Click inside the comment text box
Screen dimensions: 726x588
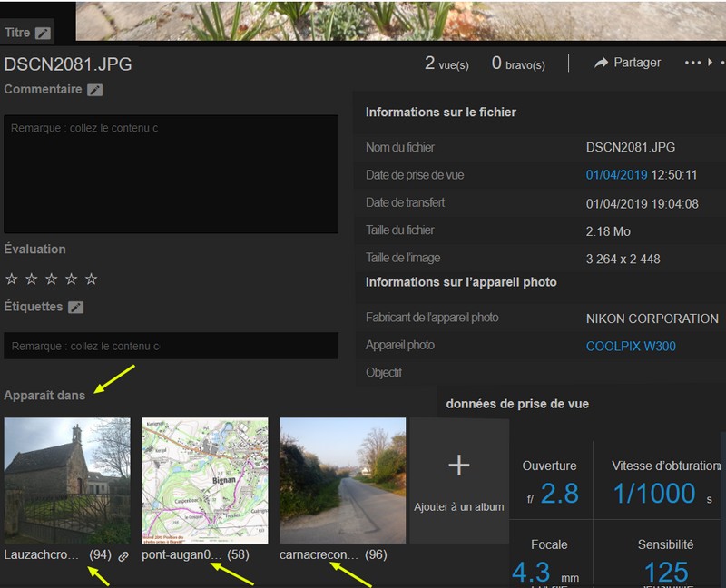point(171,174)
